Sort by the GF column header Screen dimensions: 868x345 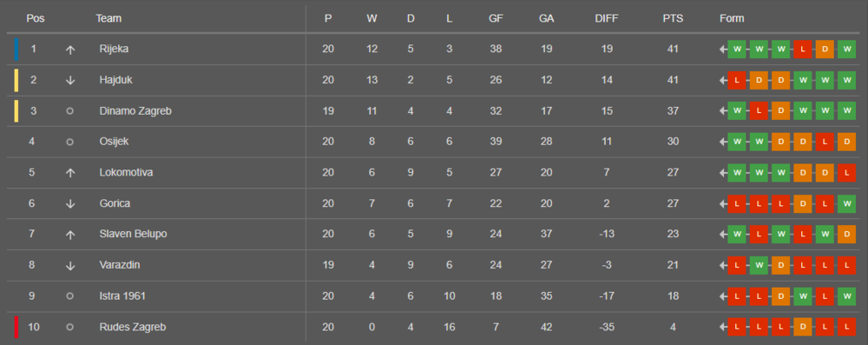(x=496, y=18)
